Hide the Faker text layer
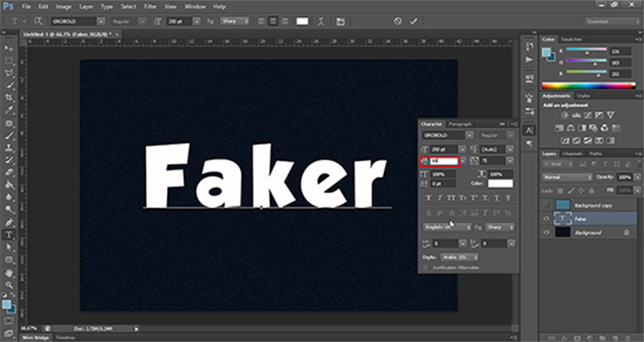Viewport: 644px width, 342px height. (548, 218)
